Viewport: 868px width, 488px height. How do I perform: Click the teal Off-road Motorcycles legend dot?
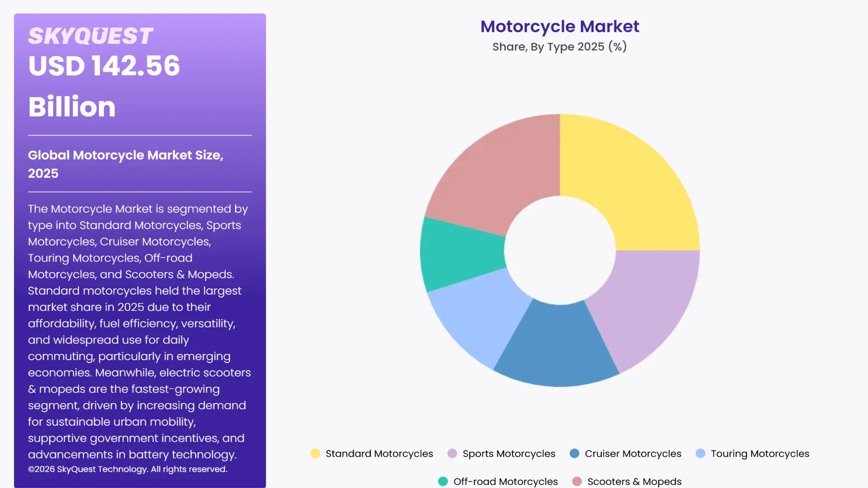[x=443, y=481]
